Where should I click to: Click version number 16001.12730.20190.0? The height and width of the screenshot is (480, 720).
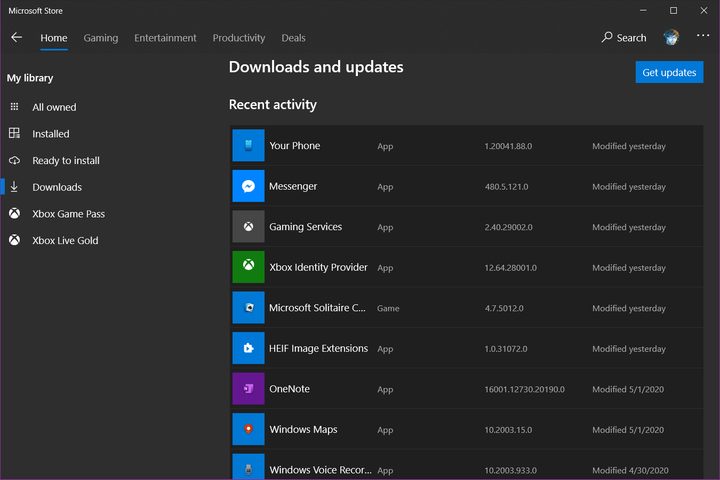pyautogui.click(x=524, y=389)
